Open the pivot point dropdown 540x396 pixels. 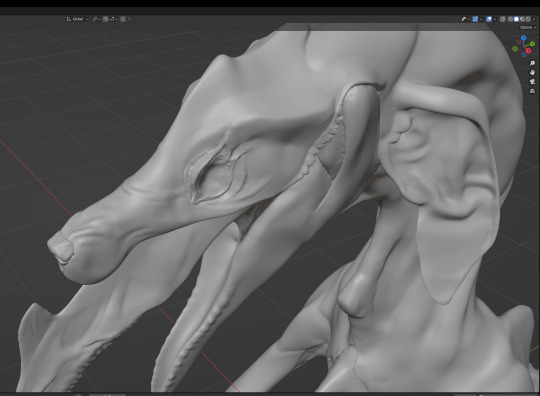(96, 19)
